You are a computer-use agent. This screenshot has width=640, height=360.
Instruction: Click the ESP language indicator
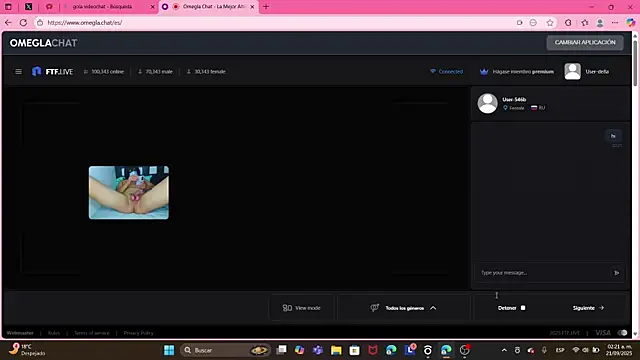coord(560,350)
